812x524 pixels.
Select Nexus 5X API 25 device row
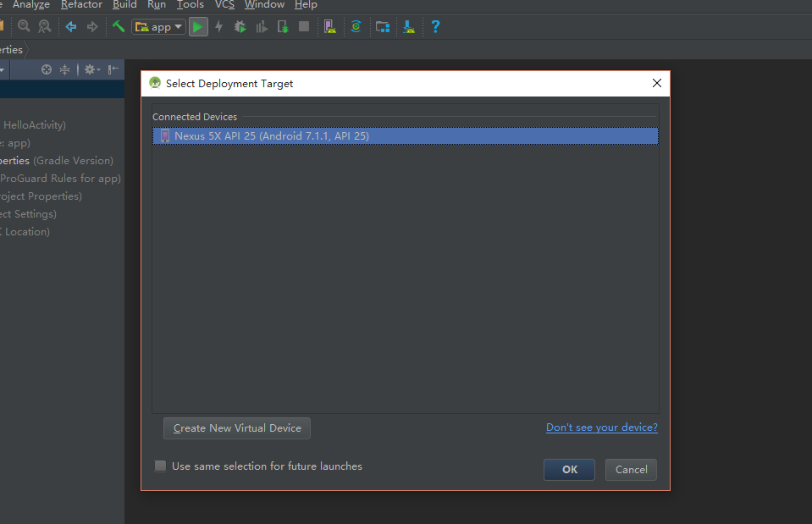pyautogui.click(x=406, y=135)
